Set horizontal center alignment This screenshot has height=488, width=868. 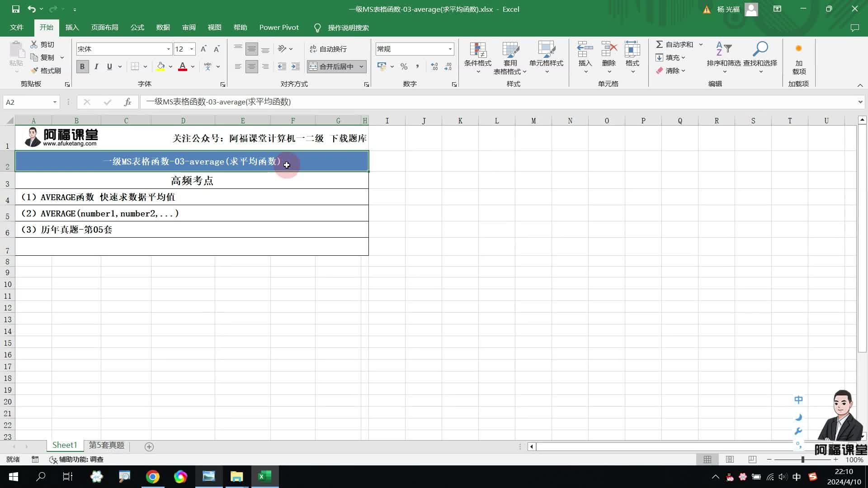coord(252,66)
